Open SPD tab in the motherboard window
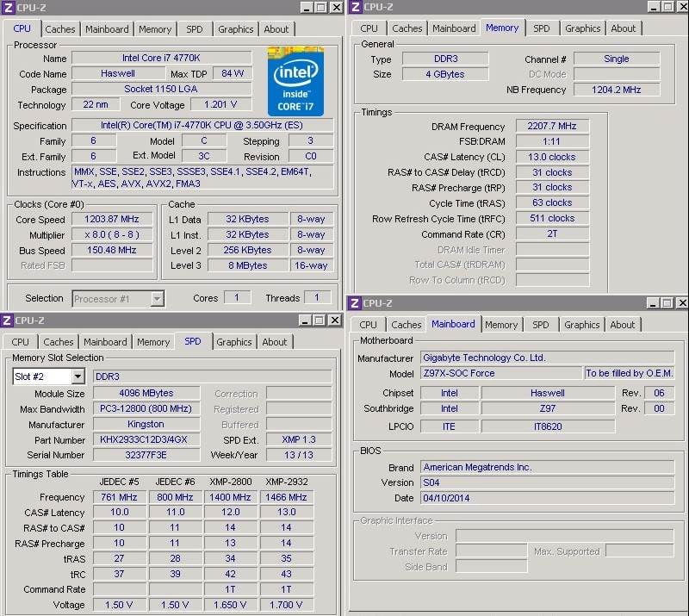689x616 pixels. pos(540,325)
